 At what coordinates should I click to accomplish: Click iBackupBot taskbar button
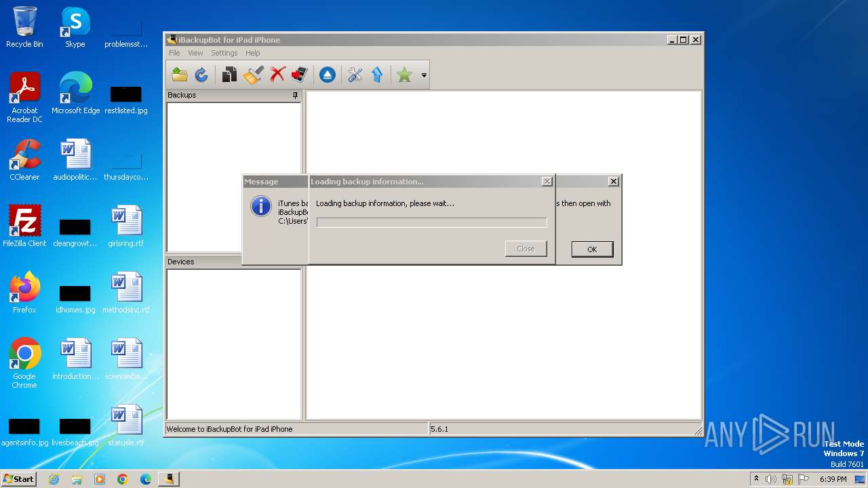tap(168, 479)
